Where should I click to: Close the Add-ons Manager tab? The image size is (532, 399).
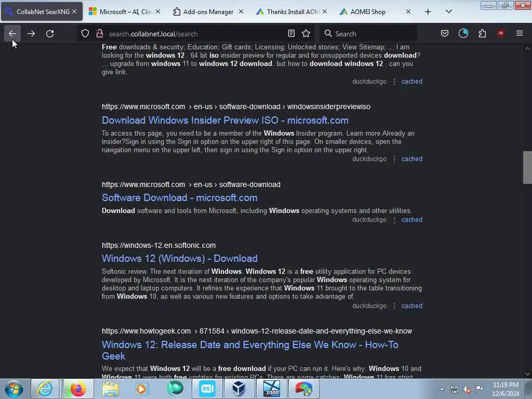(x=241, y=11)
